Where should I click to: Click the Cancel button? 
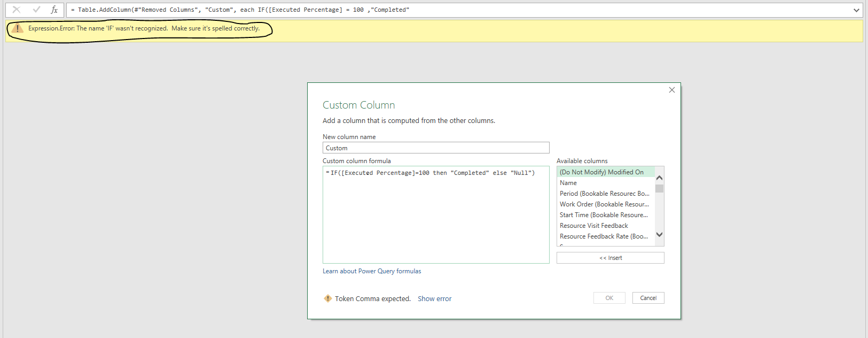click(x=648, y=298)
